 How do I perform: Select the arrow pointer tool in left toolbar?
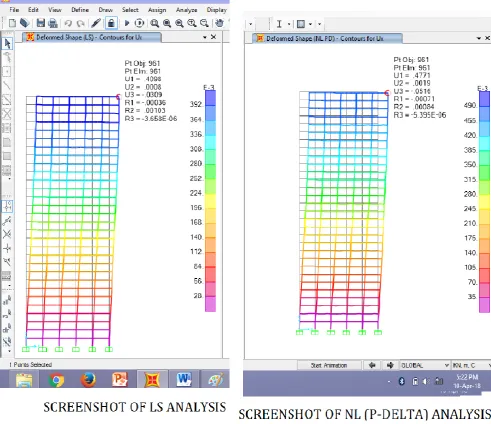click(7, 43)
